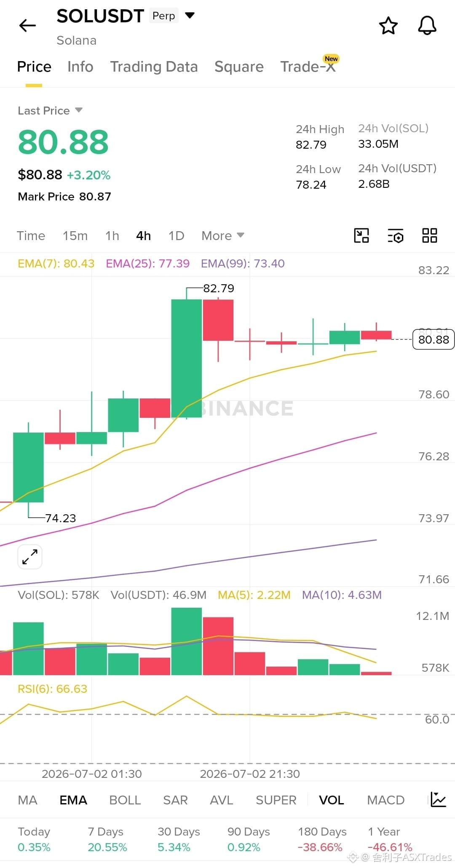This screenshot has width=455, height=868.
Task: Open chart indicator settings icon
Action: pos(395,236)
